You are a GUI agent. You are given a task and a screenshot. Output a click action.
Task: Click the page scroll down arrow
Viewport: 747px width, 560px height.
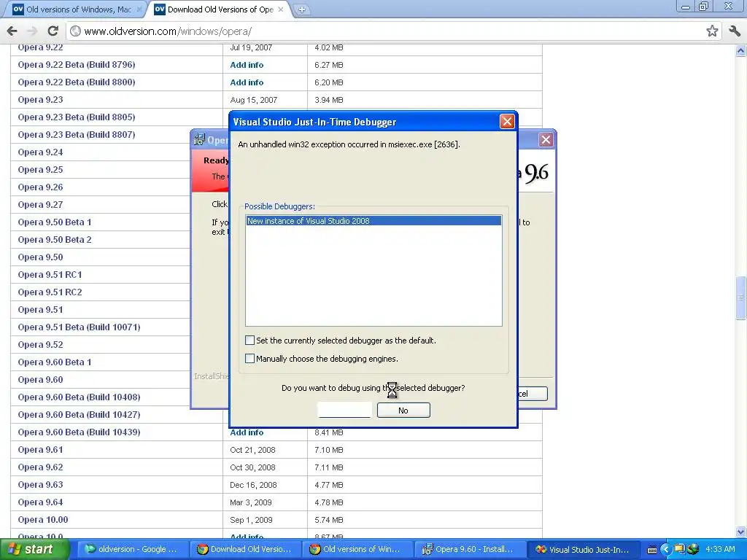coord(741,532)
